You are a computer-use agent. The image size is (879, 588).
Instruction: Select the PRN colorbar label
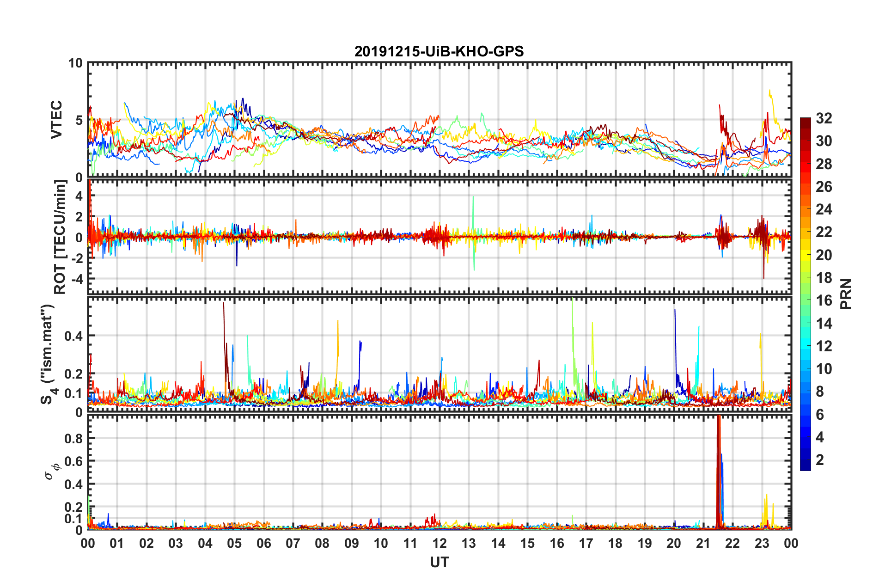tap(846, 294)
